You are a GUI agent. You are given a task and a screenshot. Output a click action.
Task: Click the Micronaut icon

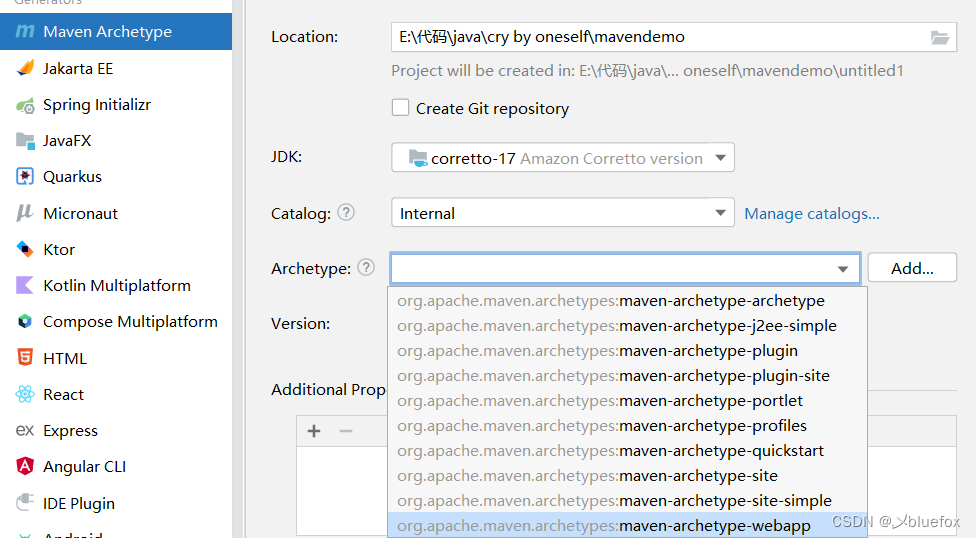(25, 213)
